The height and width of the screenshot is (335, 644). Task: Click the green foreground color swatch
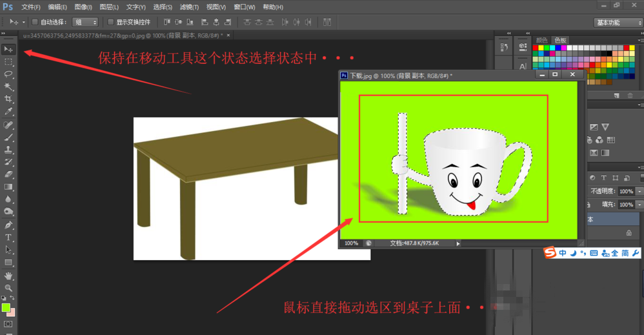click(6, 307)
